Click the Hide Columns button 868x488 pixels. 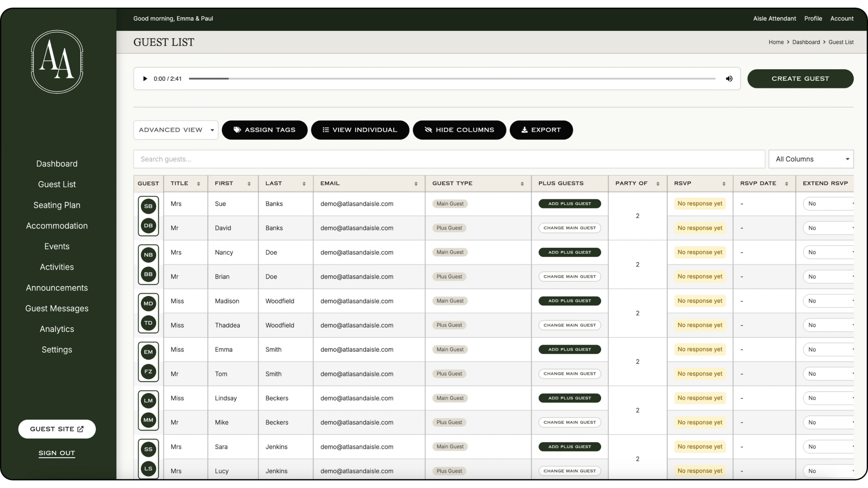point(459,130)
